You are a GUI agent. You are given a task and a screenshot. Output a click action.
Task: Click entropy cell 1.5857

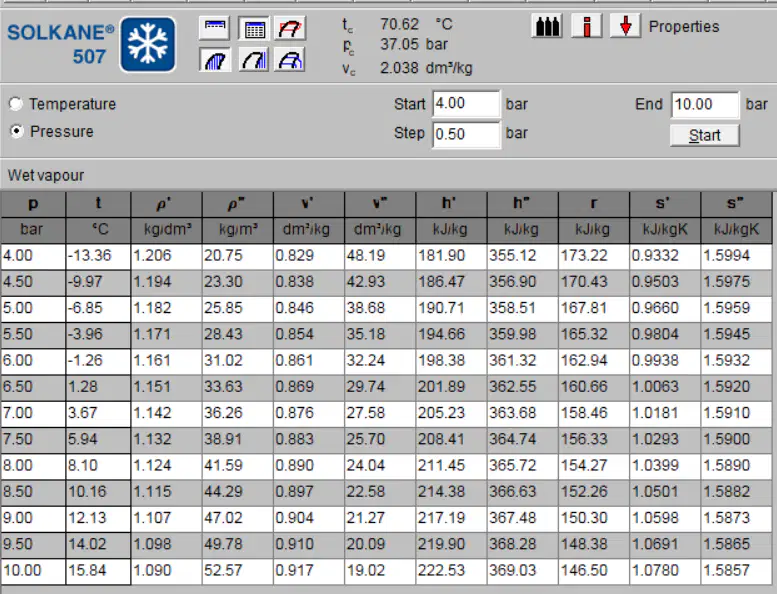tap(736, 571)
